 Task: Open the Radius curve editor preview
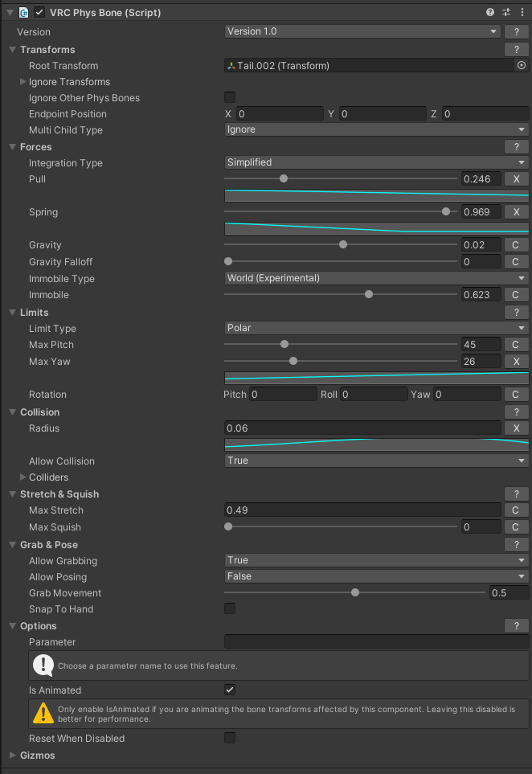(x=377, y=444)
